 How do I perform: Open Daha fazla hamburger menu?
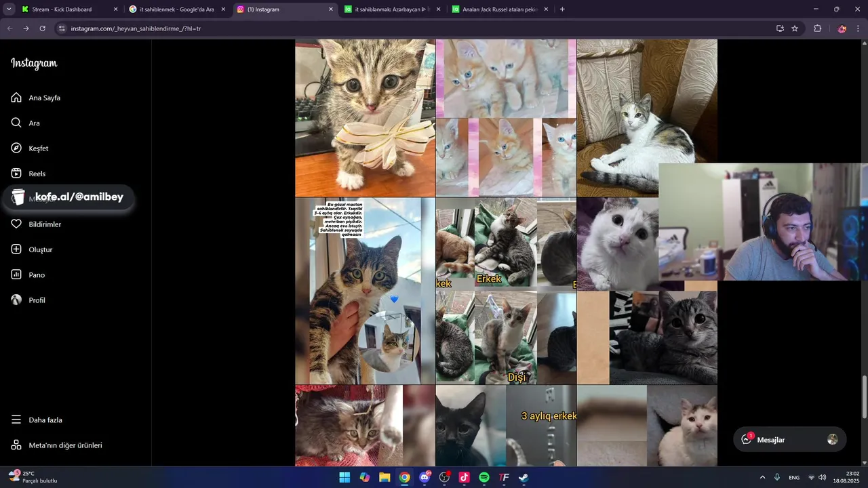(x=16, y=420)
